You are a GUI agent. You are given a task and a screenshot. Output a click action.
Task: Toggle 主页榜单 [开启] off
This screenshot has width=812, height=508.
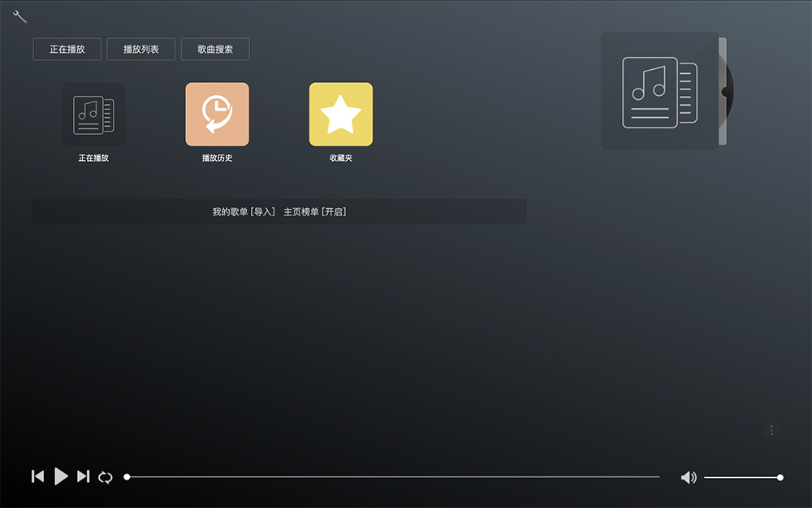click(x=315, y=211)
